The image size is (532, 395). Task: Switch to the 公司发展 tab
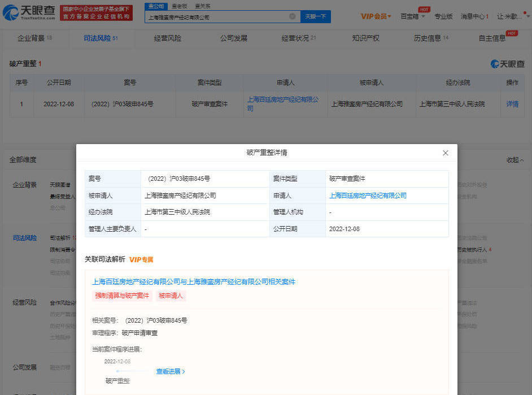coord(234,38)
